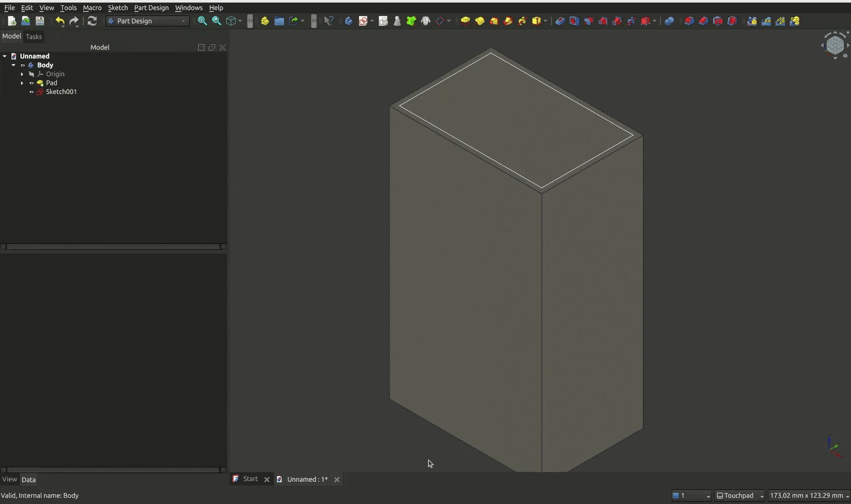This screenshot has height=504, width=851.
Task: Select the Additive helix tool
Action: [522, 21]
